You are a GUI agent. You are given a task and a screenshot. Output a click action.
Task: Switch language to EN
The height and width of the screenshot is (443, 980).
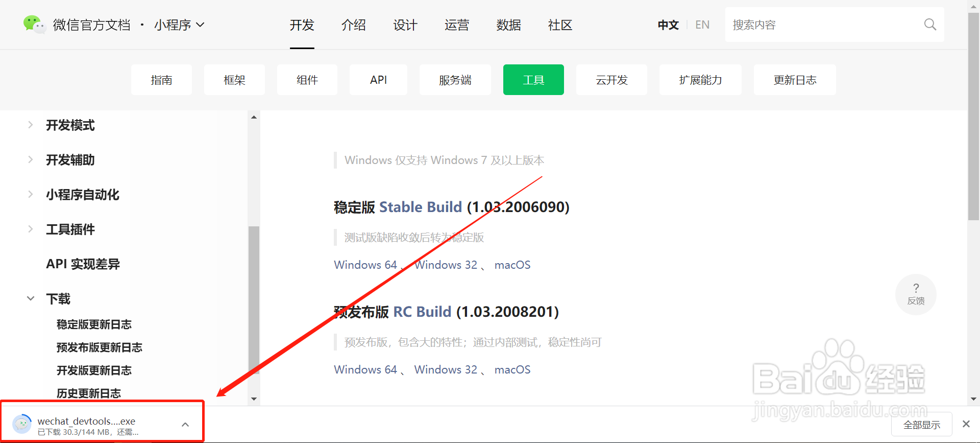[x=702, y=25]
